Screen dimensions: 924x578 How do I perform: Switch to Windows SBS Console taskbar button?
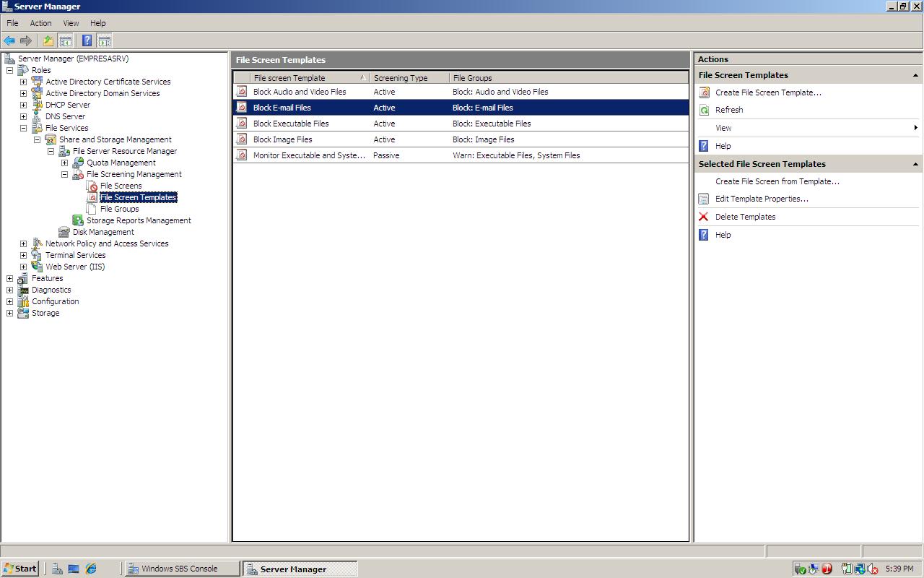183,569
